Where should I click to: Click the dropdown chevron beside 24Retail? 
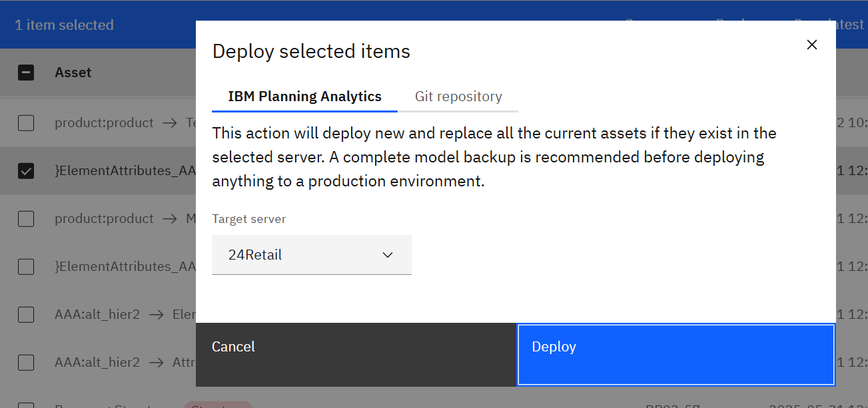click(x=387, y=254)
